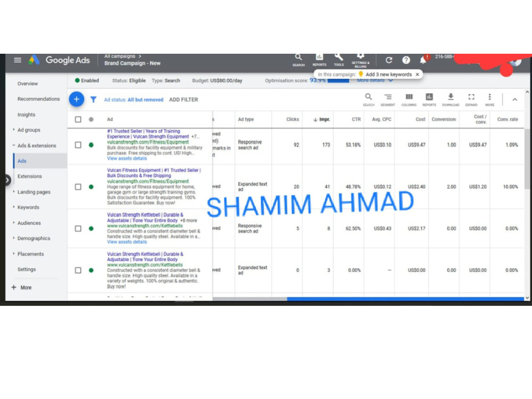Open View assets details for #1 Trusted Seller ad
This screenshot has width=532, height=399.
(127, 159)
